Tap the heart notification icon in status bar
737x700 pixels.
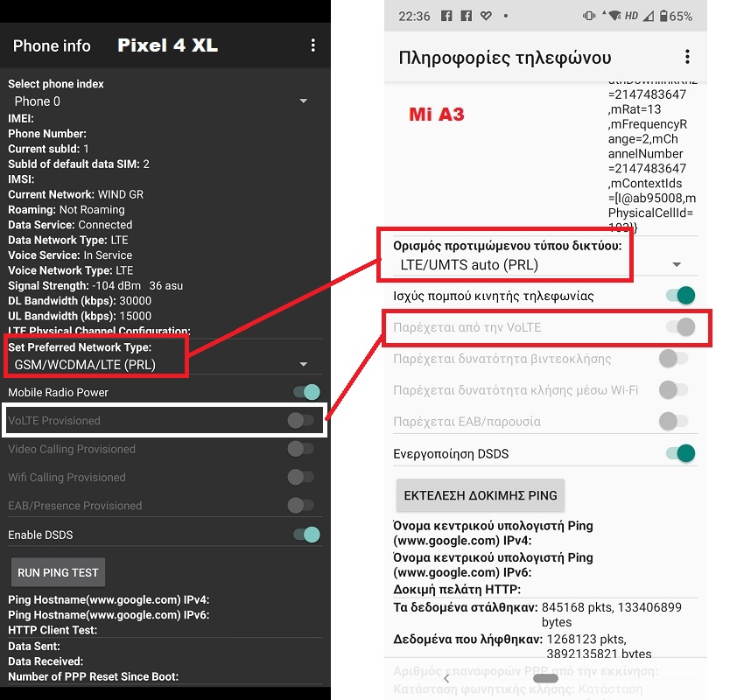click(486, 16)
